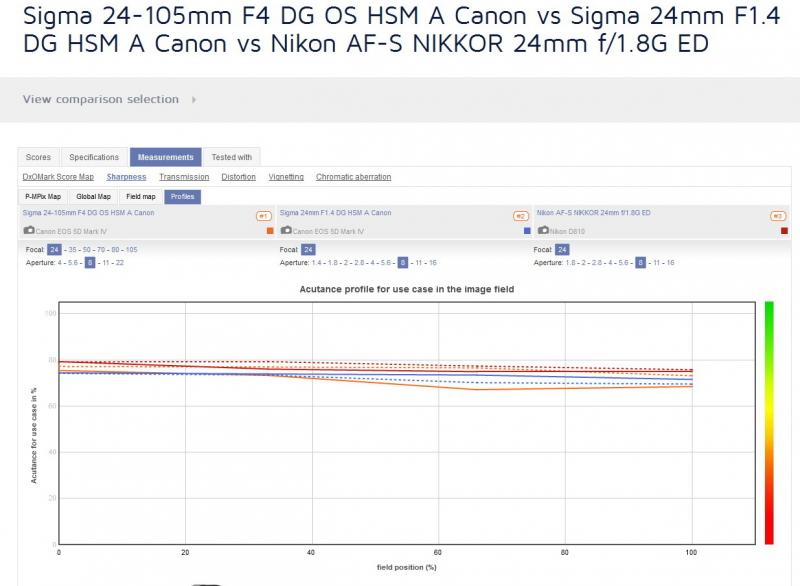Click the #2 badge for Sigma 24mm F1.4
Image resolution: width=800 pixels, height=586 pixels.
(521, 216)
